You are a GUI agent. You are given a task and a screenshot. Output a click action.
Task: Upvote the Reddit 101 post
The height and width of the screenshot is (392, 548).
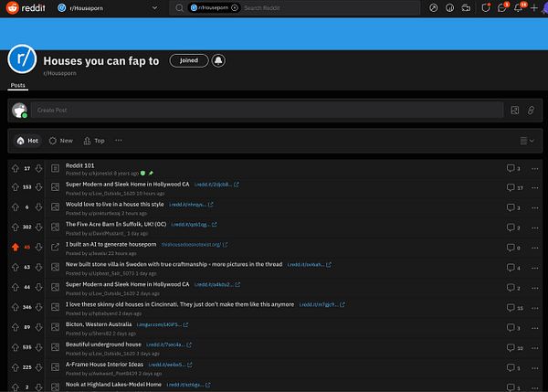(x=15, y=168)
